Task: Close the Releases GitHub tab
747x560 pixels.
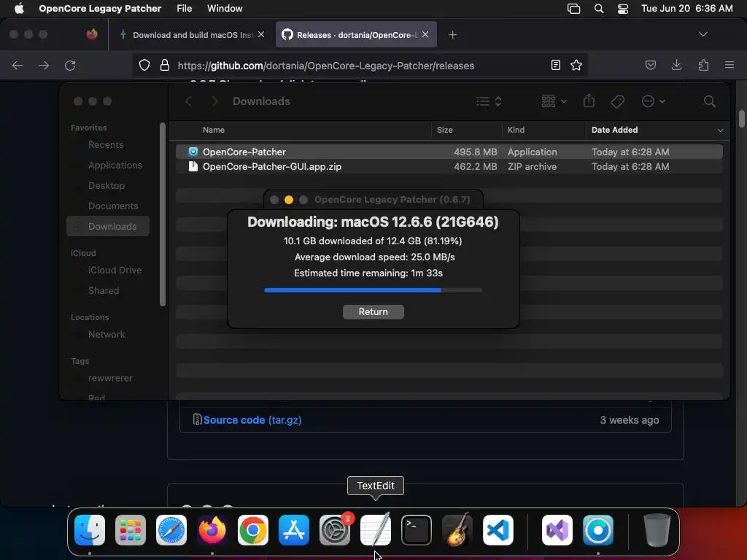Action: [x=425, y=34]
